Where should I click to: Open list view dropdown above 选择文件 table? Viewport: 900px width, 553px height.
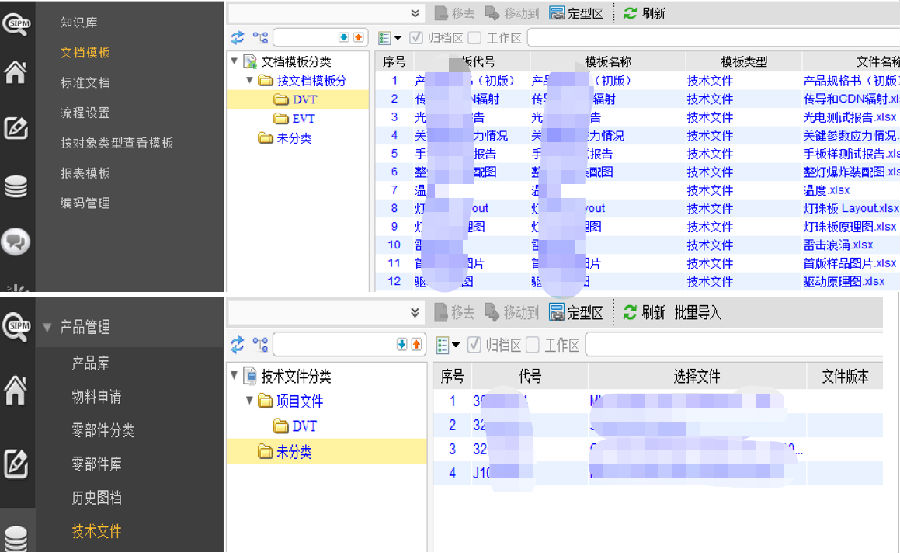[x=448, y=345]
